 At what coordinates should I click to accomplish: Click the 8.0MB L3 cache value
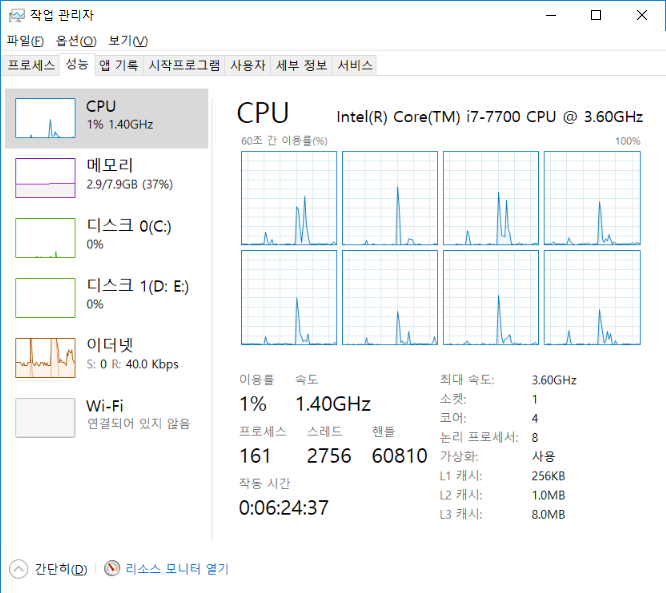pyautogui.click(x=548, y=515)
